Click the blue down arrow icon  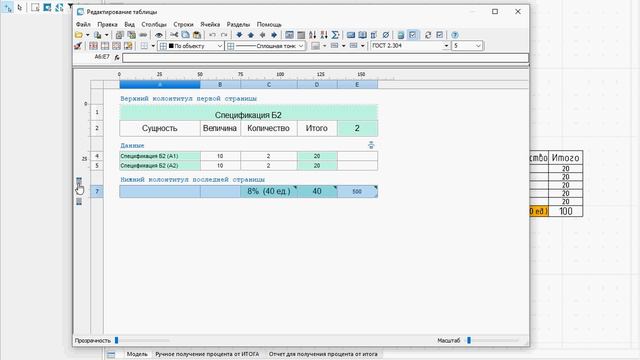pos(239,35)
